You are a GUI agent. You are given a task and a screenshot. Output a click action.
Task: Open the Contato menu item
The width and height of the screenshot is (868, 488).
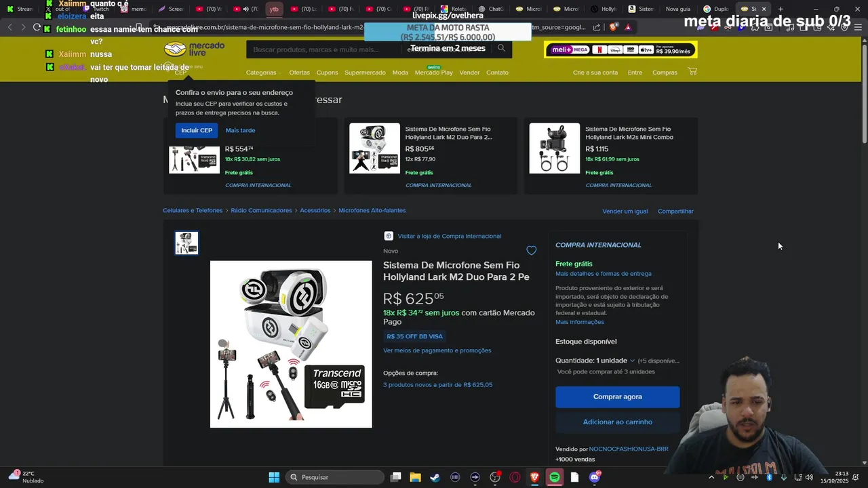(497, 73)
